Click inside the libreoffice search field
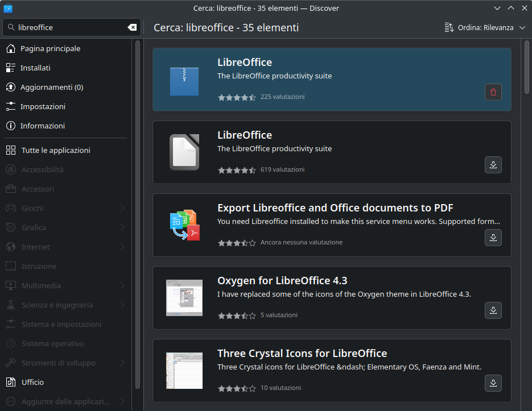Image resolution: width=532 pixels, height=411 pixels. (68, 27)
